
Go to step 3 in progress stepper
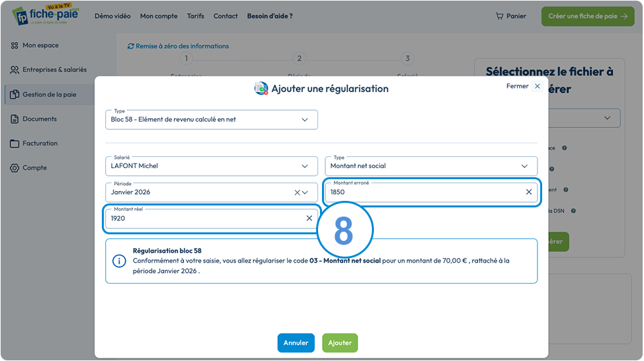coord(407,58)
